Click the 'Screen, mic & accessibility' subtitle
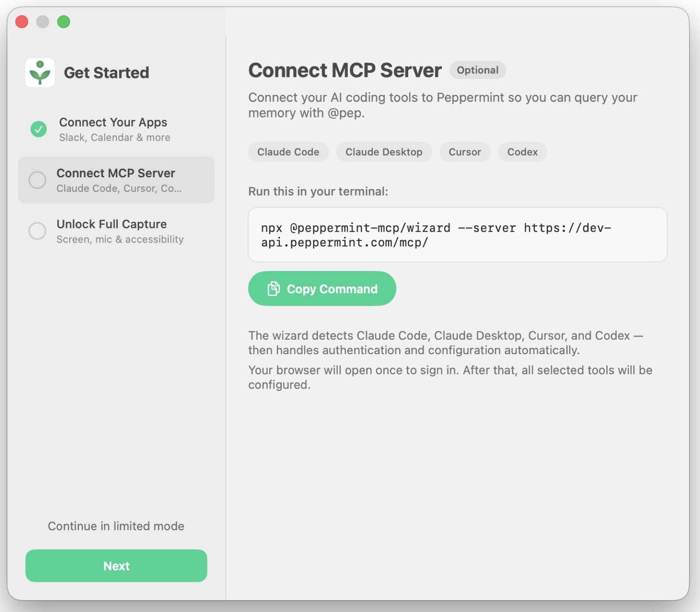Image resolution: width=700 pixels, height=612 pixels. (120, 239)
